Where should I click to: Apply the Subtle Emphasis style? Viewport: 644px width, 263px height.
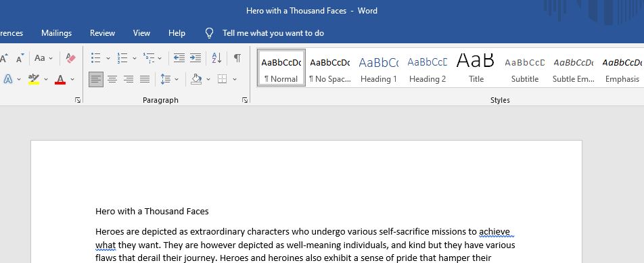click(x=574, y=68)
